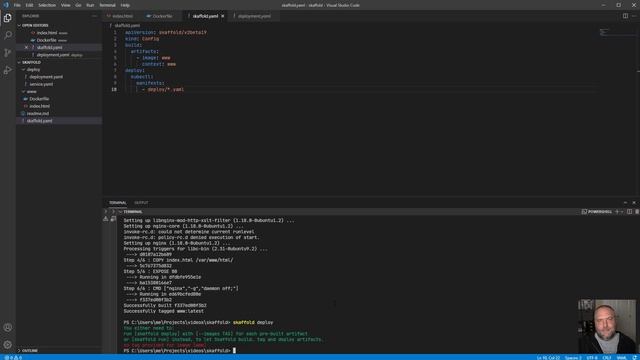This screenshot has height=360, width=640.
Task: Click the Split Editor icon
Action: 625,16
